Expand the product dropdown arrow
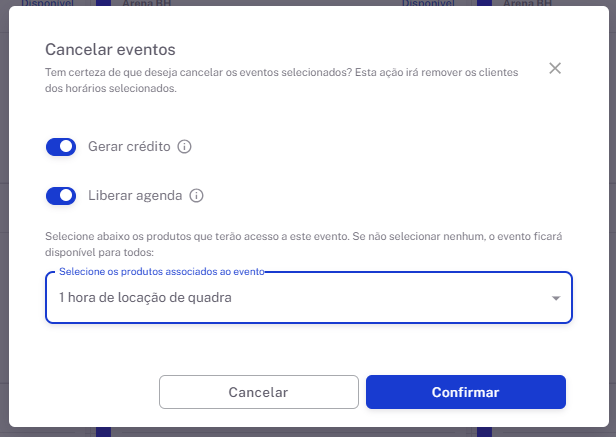 (x=556, y=299)
